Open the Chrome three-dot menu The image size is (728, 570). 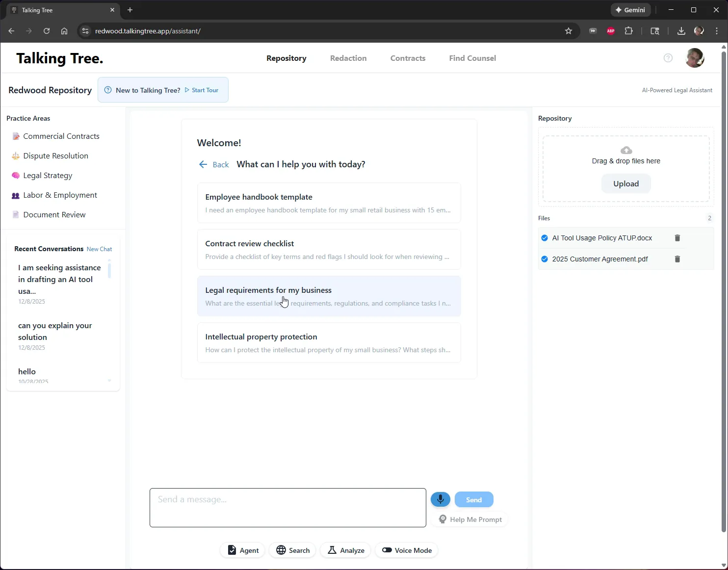[x=717, y=31]
